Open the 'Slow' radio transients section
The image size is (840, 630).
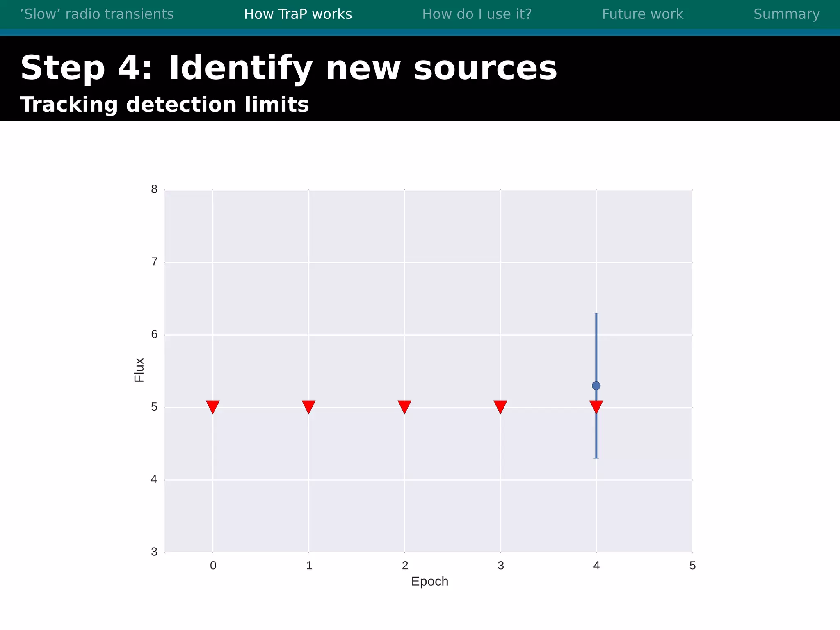[x=97, y=14]
